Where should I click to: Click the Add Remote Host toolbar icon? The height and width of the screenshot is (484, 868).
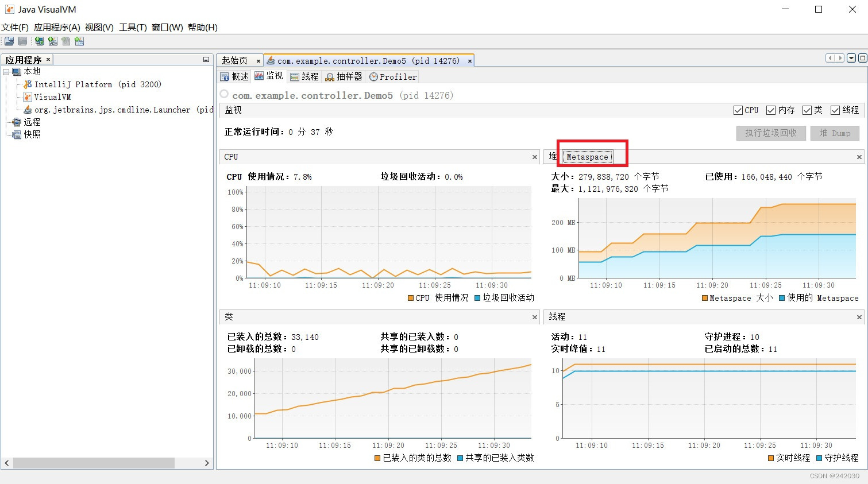tap(40, 41)
